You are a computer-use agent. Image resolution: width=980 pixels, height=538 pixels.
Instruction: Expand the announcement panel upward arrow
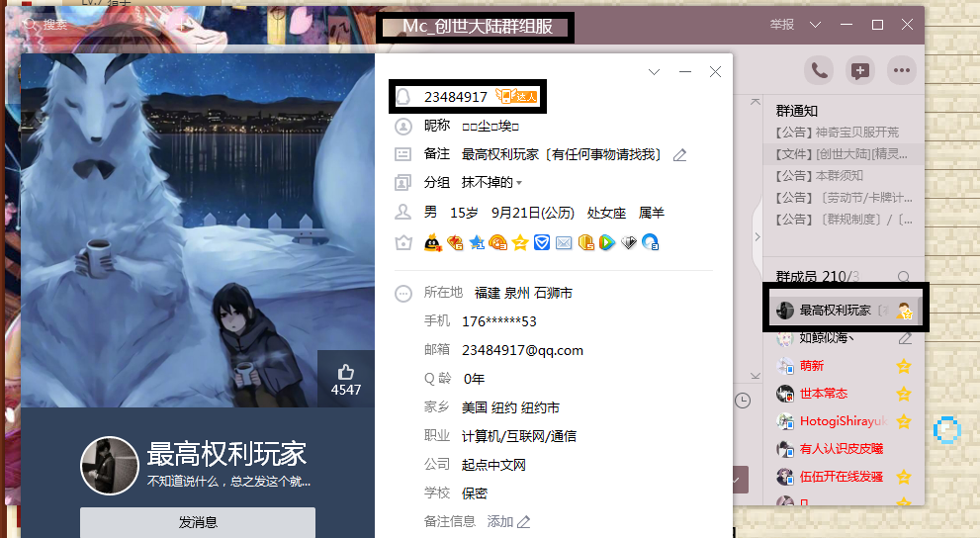pos(755,101)
